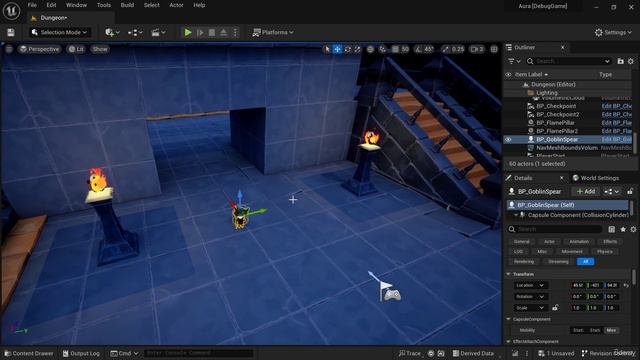This screenshot has width=640, height=360.
Task: Open the Settings dropdown
Action: 613,32
